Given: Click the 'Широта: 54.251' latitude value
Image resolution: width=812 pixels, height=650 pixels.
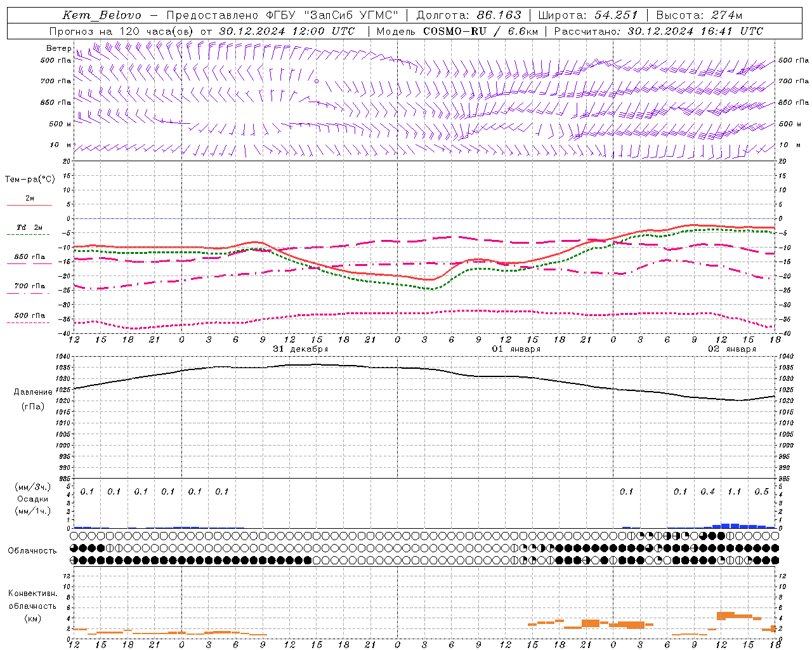Looking at the screenshot, I should click(588, 15).
